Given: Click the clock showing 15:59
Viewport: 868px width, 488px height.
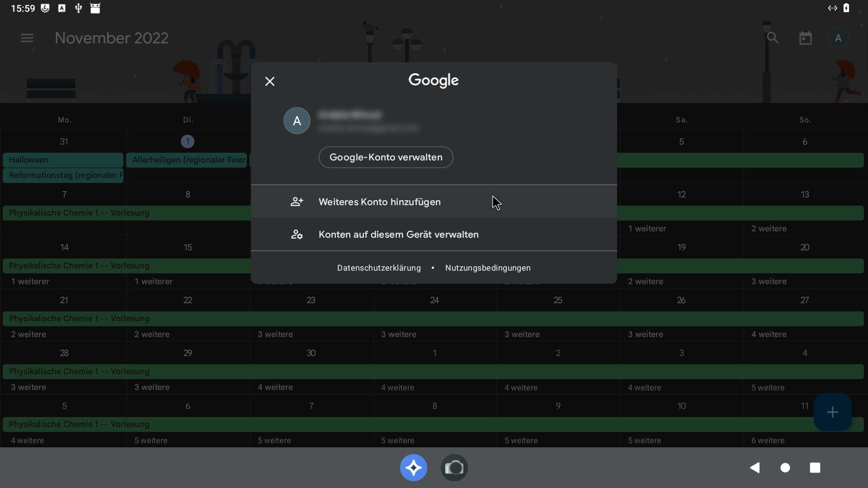Looking at the screenshot, I should pyautogui.click(x=23, y=9).
